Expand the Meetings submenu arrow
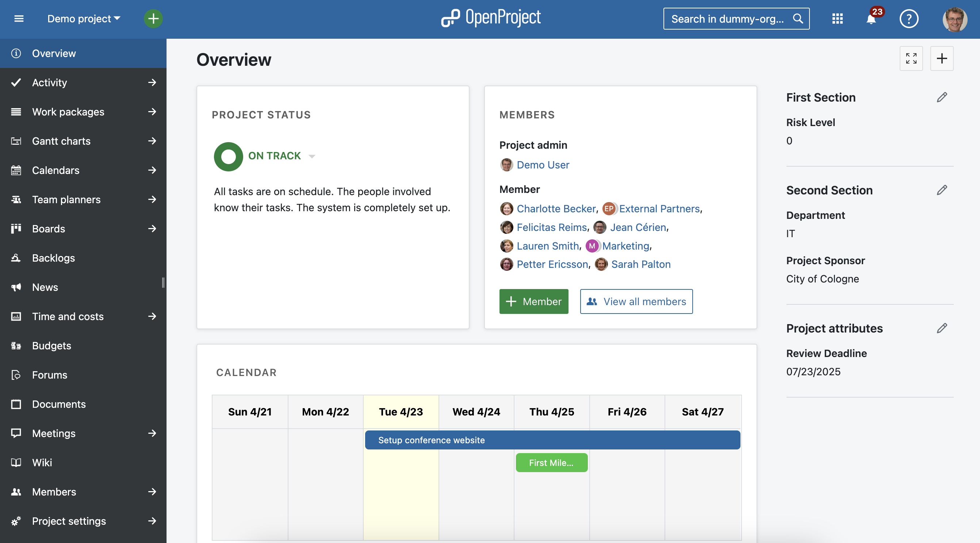 pos(152,433)
